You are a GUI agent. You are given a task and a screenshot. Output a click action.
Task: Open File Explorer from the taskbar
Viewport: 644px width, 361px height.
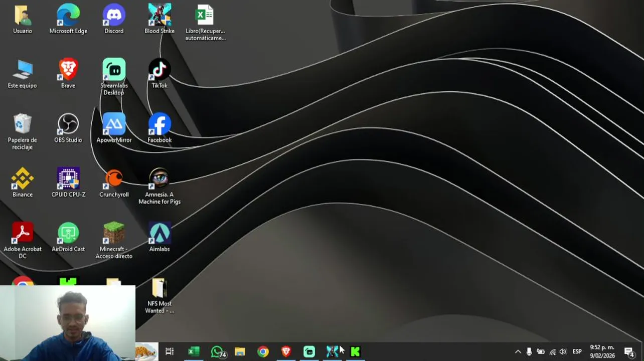(x=240, y=351)
